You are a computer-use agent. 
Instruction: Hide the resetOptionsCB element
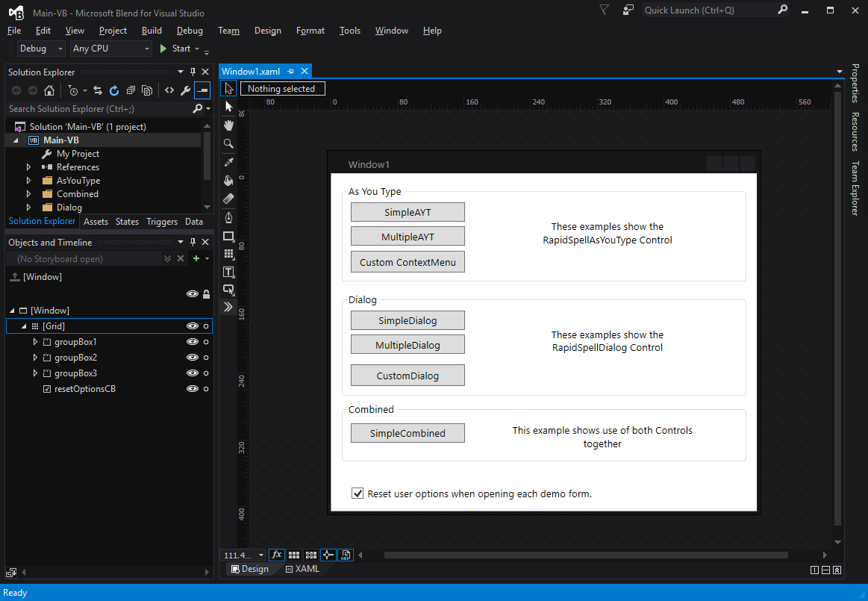pos(193,388)
